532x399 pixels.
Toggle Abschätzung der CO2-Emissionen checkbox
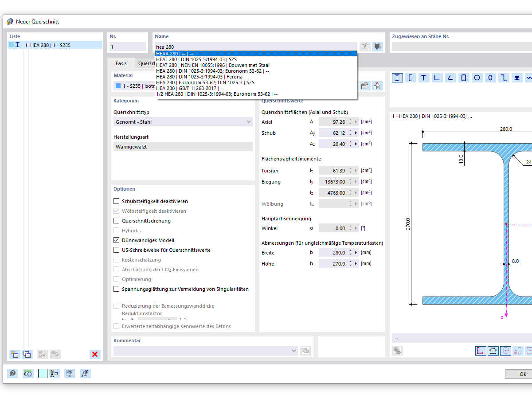tap(117, 270)
